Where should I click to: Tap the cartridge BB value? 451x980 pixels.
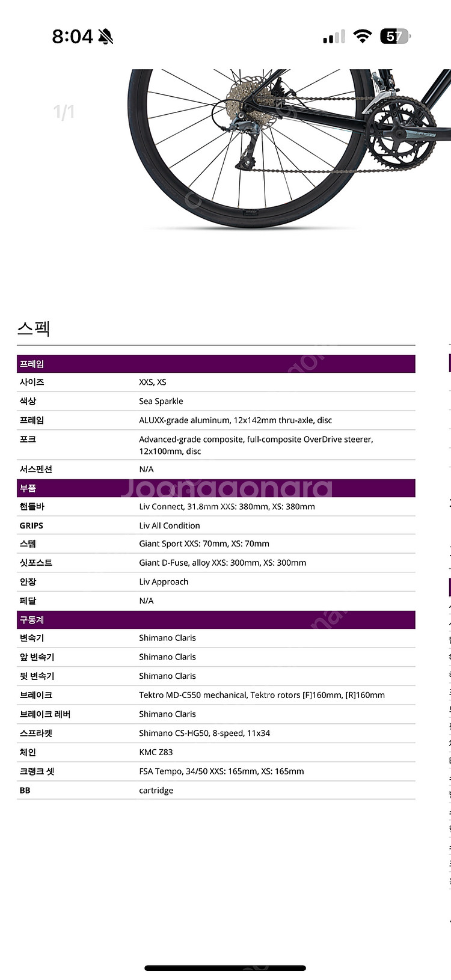(156, 791)
